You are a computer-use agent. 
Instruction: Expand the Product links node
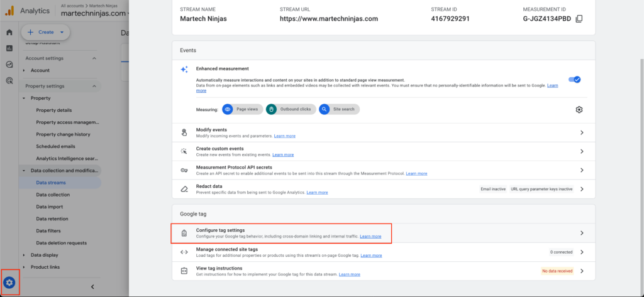tap(24, 267)
